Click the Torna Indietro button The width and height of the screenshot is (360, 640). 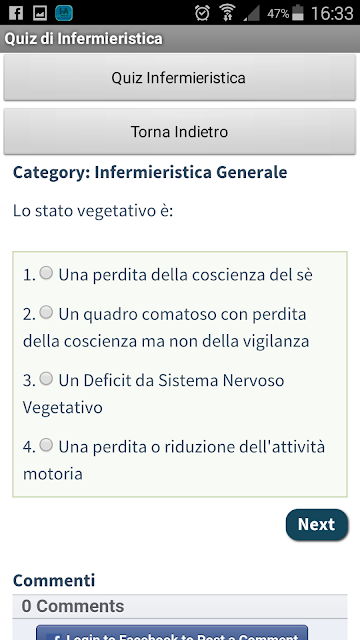(x=180, y=131)
